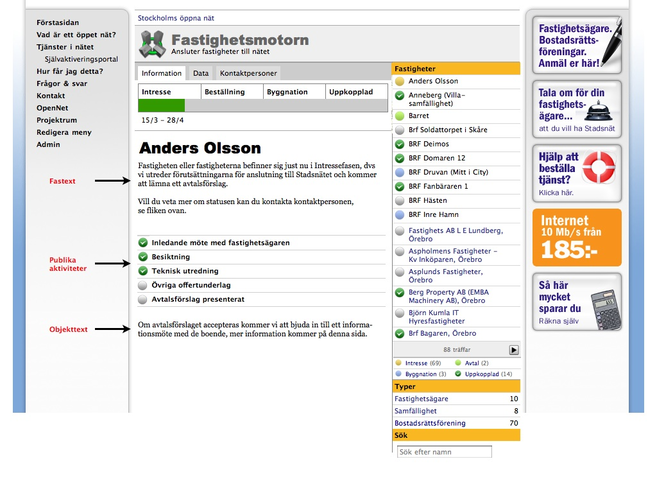This screenshot has width=657, height=493.
Task: Click grey status dot beside BRF Hästen
Action: click(x=400, y=200)
